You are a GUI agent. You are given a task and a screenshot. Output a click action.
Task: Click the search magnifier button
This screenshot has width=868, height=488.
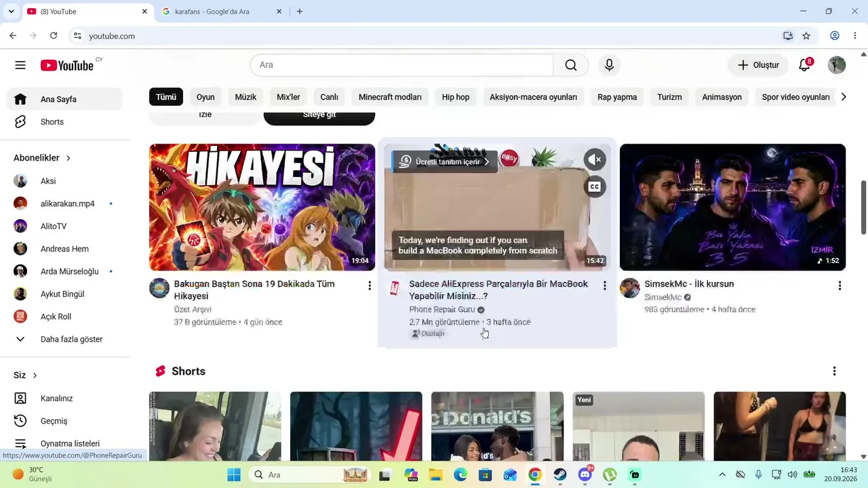point(571,65)
